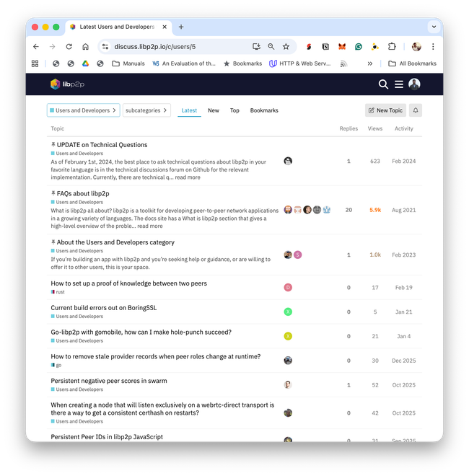The image size is (469, 476).
Task: Open the MetaMask fox extension
Action: click(x=342, y=46)
